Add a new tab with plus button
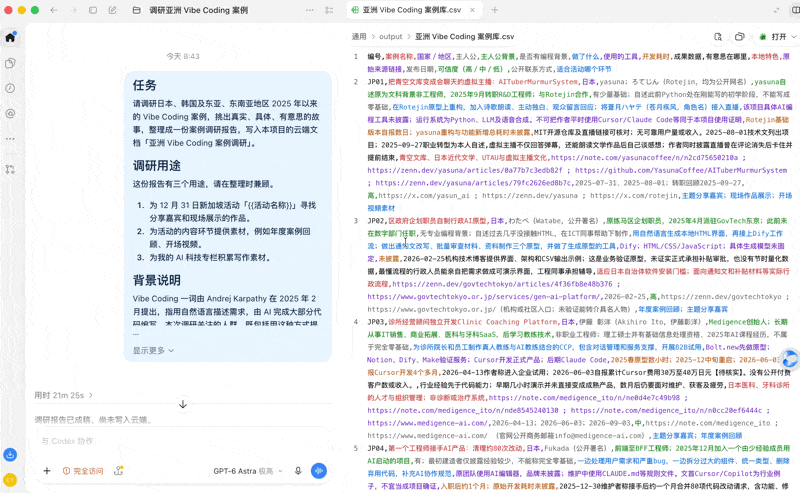Screen dimensions: 800x493 494,10
